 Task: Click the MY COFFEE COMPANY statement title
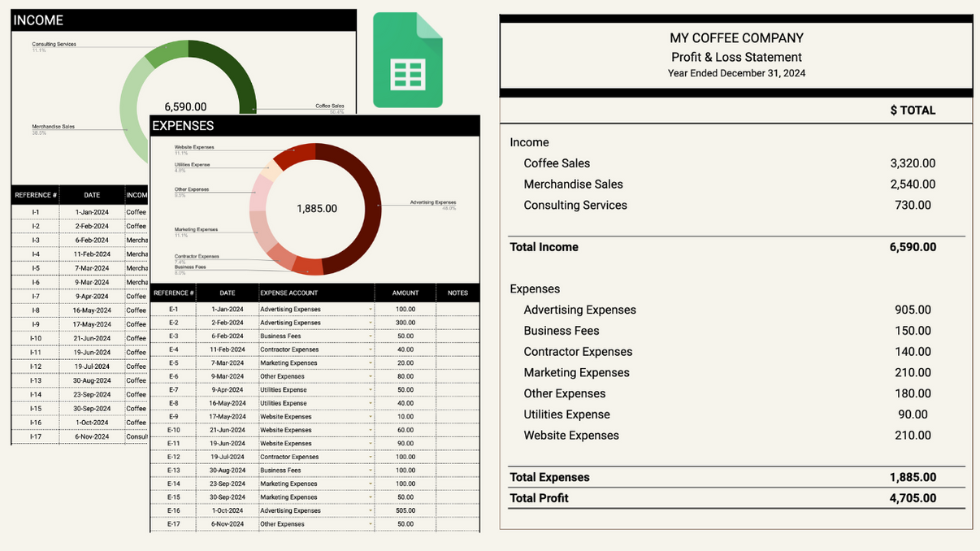pyautogui.click(x=736, y=38)
